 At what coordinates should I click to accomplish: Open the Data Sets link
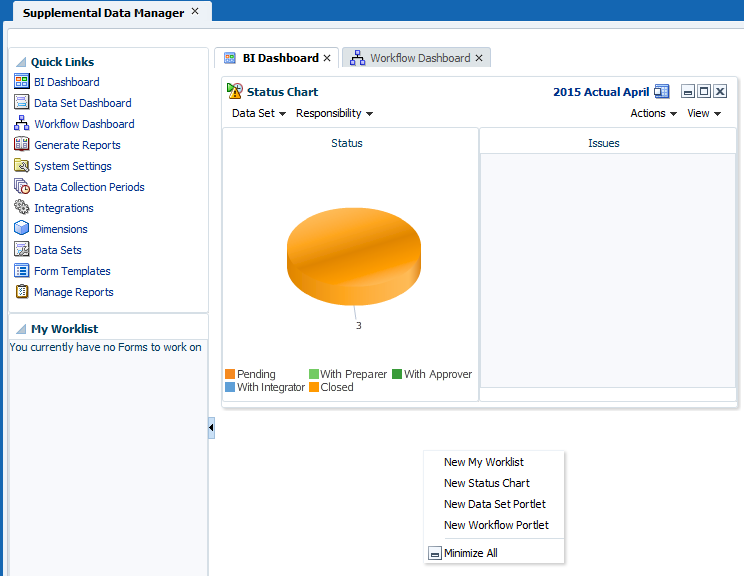click(x=57, y=250)
